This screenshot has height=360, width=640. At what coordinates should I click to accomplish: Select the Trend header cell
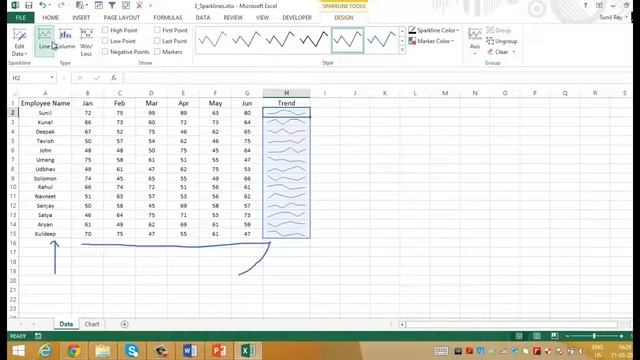pos(287,103)
